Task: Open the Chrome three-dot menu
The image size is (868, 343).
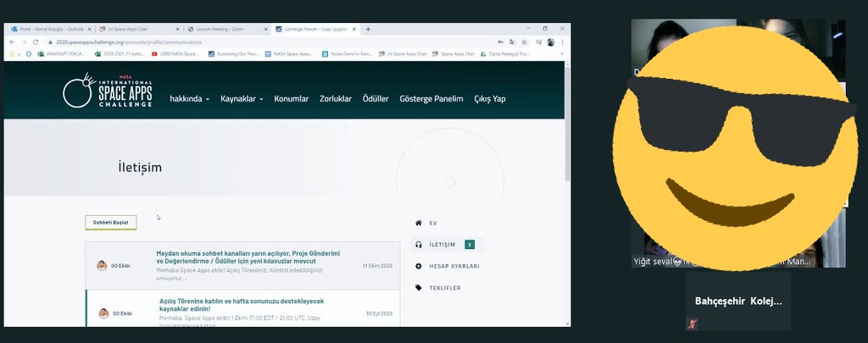Action: coord(563,42)
